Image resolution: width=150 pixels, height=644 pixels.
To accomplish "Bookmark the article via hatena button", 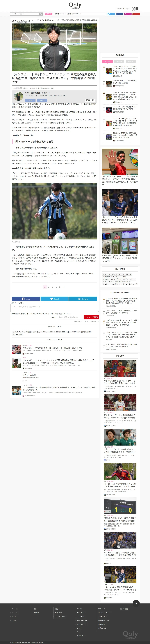I will (x=83, y=299).
